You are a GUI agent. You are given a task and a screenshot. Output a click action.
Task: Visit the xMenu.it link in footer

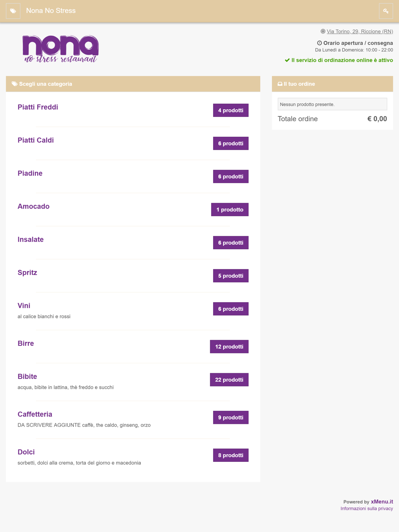(x=382, y=502)
